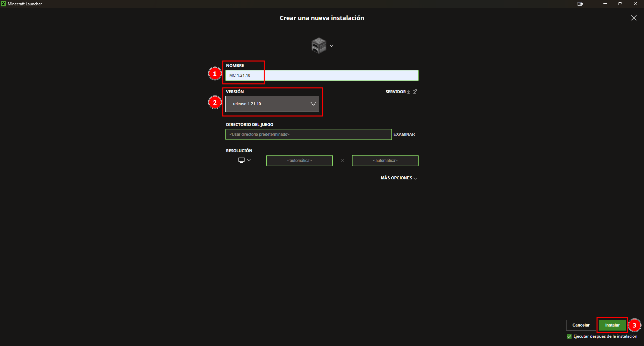Open the installation icon picker chevron
644x346 pixels.
tap(331, 46)
